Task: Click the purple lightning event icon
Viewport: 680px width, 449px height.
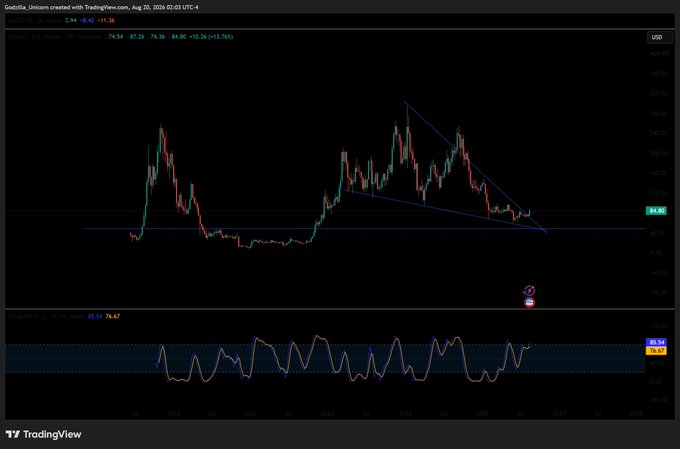Action: pos(529,291)
